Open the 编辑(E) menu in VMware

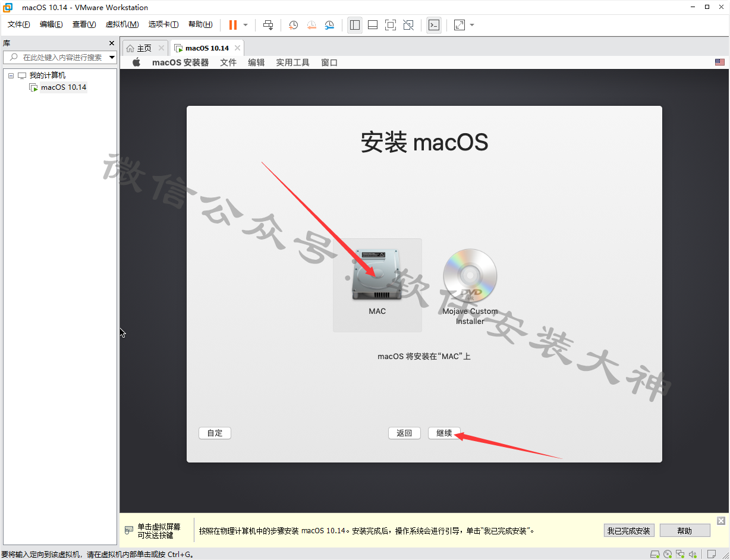pos(51,24)
